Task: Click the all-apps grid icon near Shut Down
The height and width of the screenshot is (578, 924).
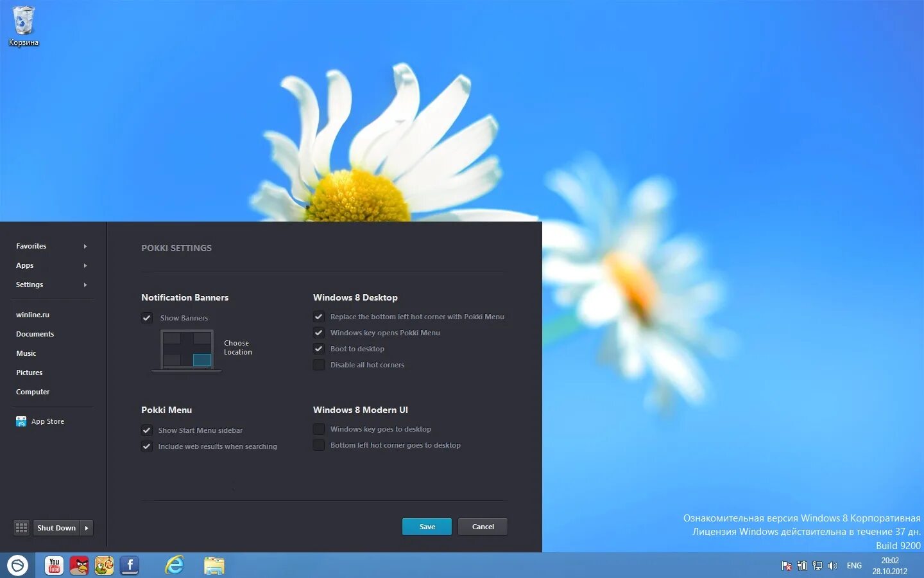Action: click(21, 527)
